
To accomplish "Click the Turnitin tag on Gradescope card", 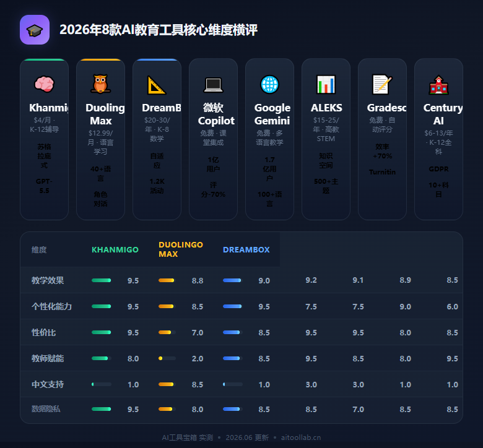I will click(382, 172).
